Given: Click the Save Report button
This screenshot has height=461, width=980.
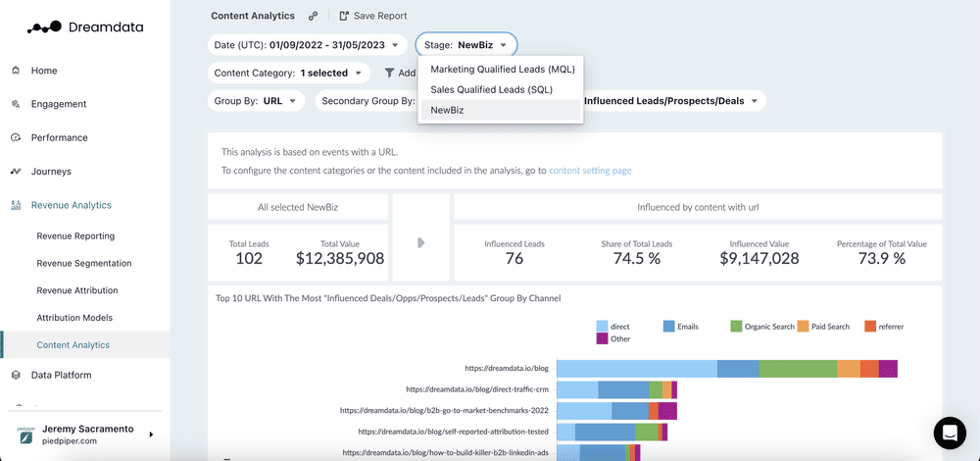Looking at the screenshot, I should 373,16.
